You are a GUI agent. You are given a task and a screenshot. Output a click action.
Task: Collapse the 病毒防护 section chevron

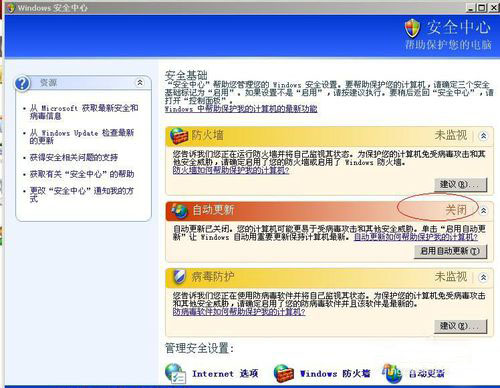(x=483, y=277)
